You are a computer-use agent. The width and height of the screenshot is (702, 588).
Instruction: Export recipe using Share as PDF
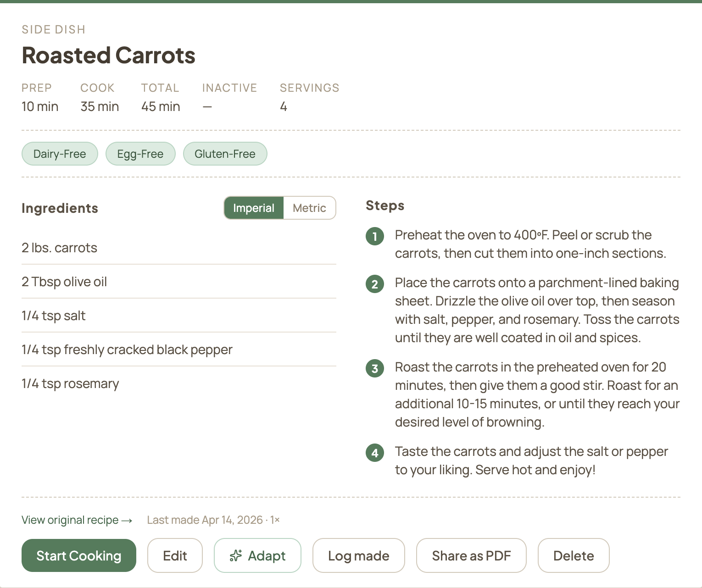point(471,555)
